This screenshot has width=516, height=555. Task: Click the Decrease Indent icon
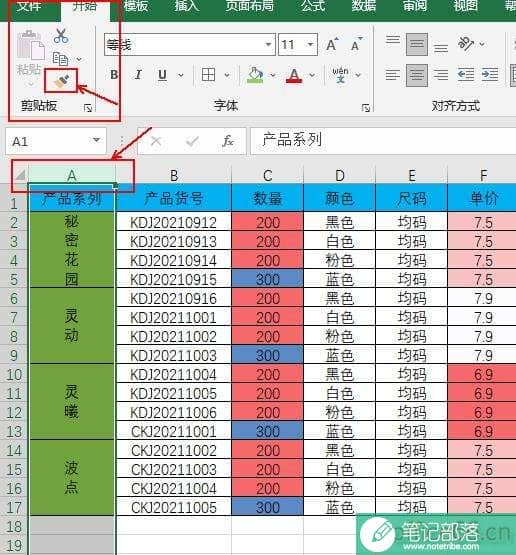[x=466, y=75]
